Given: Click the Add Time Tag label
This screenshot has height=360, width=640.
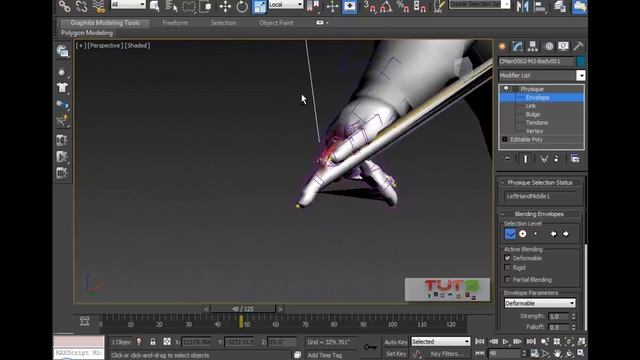Looking at the screenshot, I should pyautogui.click(x=324, y=356).
